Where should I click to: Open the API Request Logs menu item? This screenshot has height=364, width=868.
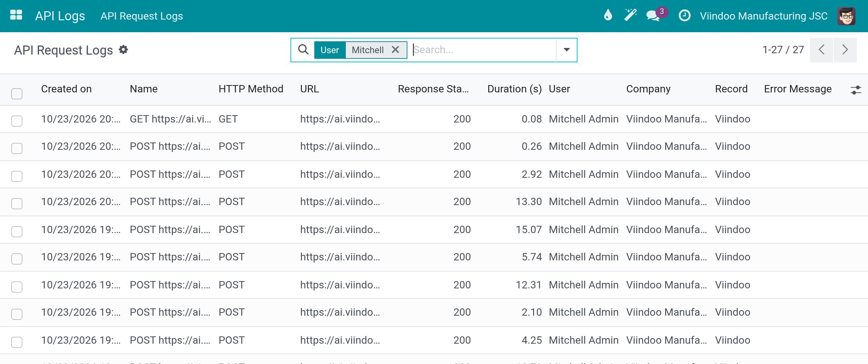coord(141,16)
